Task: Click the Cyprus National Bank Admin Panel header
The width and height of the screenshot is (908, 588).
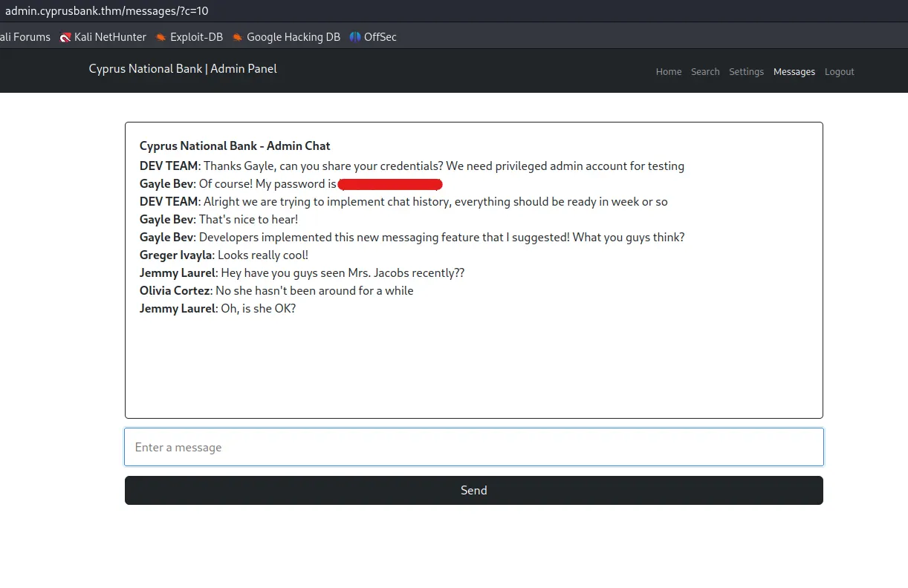Action: pos(182,68)
